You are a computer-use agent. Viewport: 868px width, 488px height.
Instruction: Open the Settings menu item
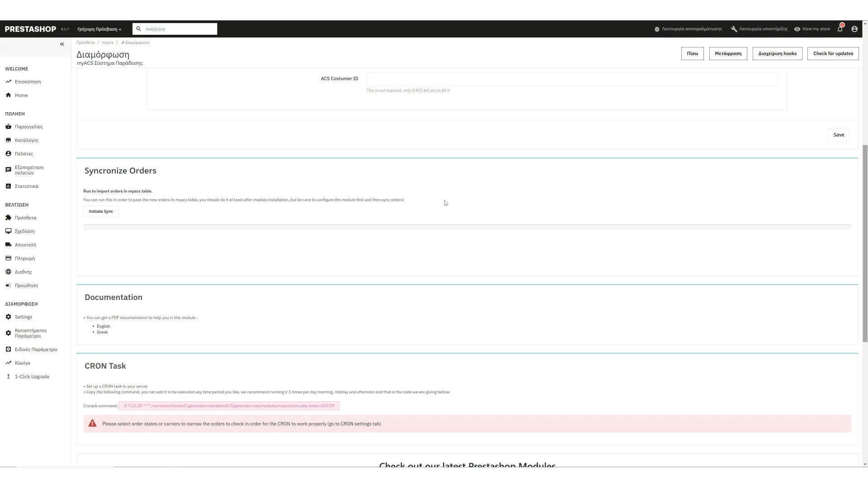click(x=23, y=317)
